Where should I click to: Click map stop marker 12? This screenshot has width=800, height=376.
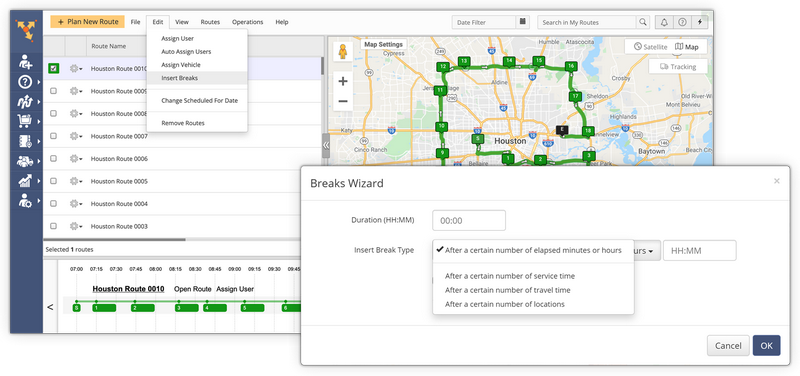(x=443, y=67)
